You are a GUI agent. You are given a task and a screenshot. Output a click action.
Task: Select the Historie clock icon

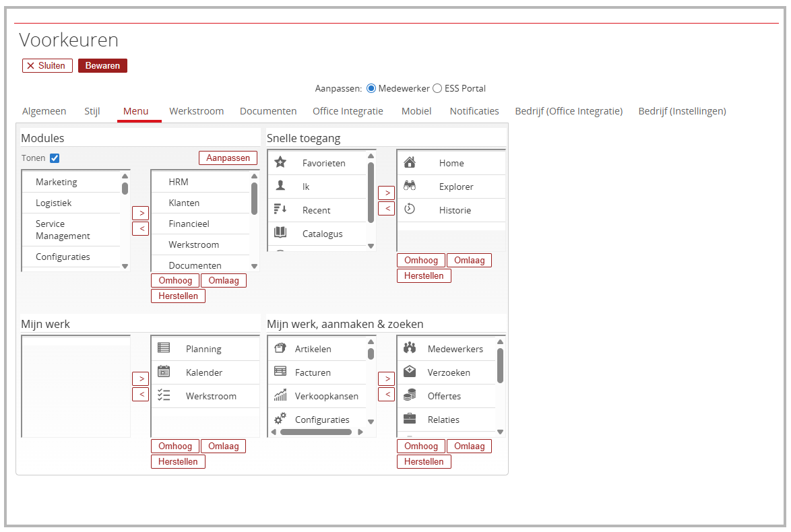409,209
